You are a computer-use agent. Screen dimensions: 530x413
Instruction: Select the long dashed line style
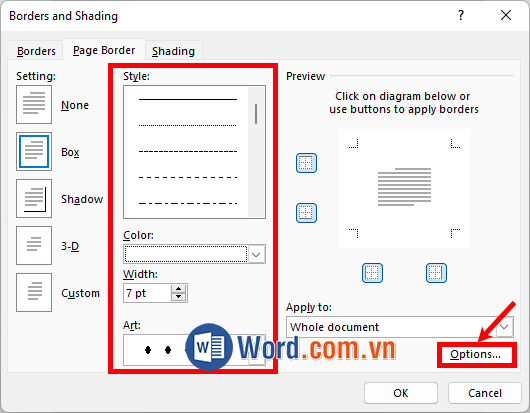[x=188, y=177]
